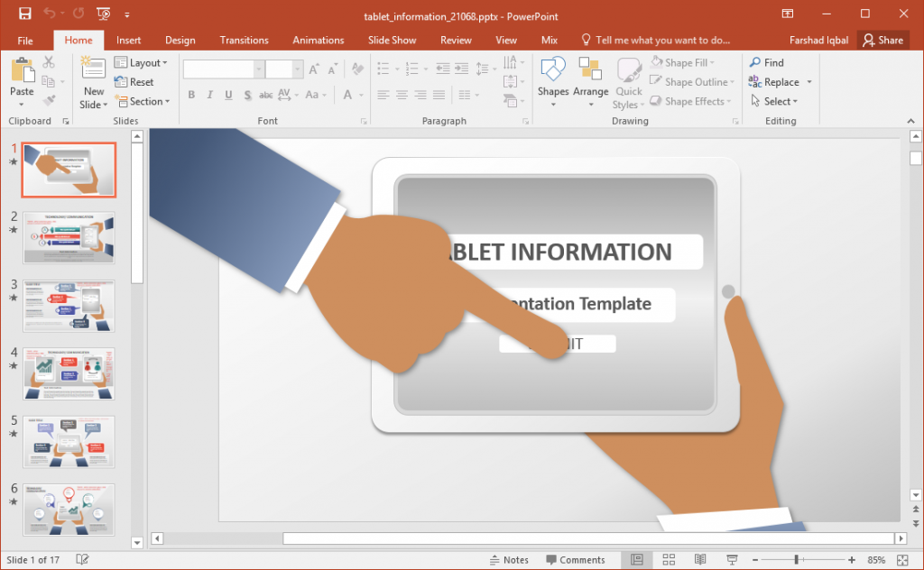This screenshot has height=570, width=924.
Task: Open the Mix ribbon tab
Action: (x=550, y=40)
